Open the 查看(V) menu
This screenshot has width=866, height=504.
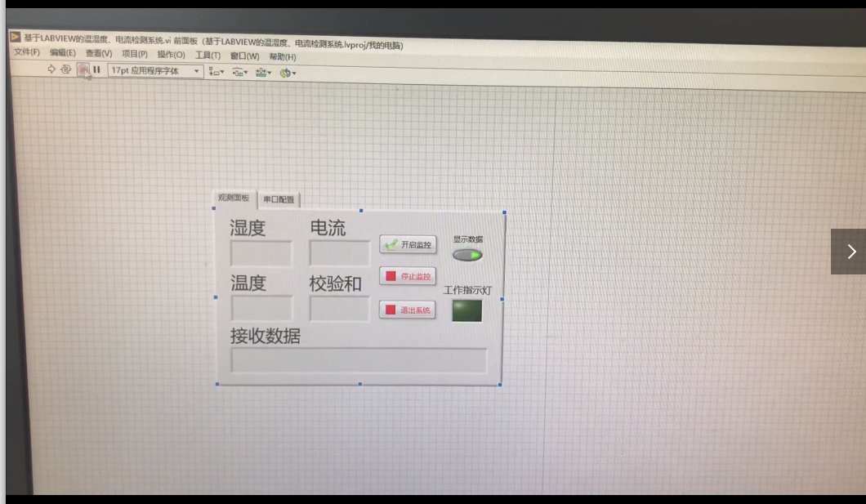click(x=98, y=53)
